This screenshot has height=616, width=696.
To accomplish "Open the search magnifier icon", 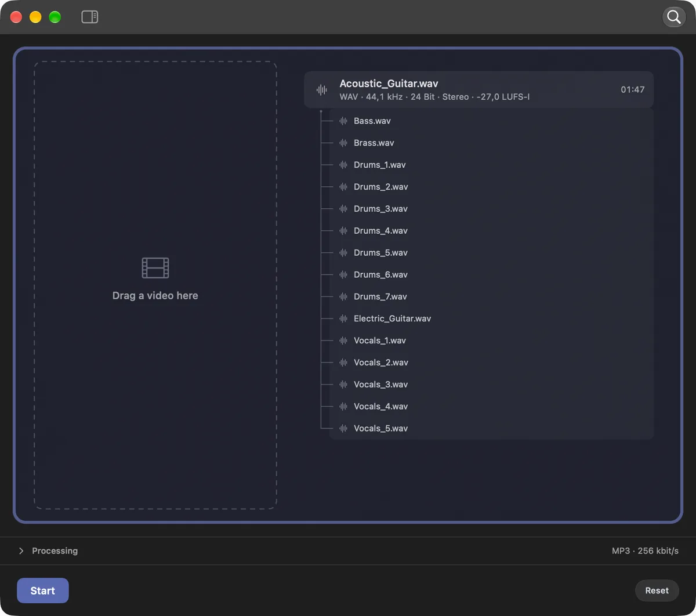I will click(674, 17).
